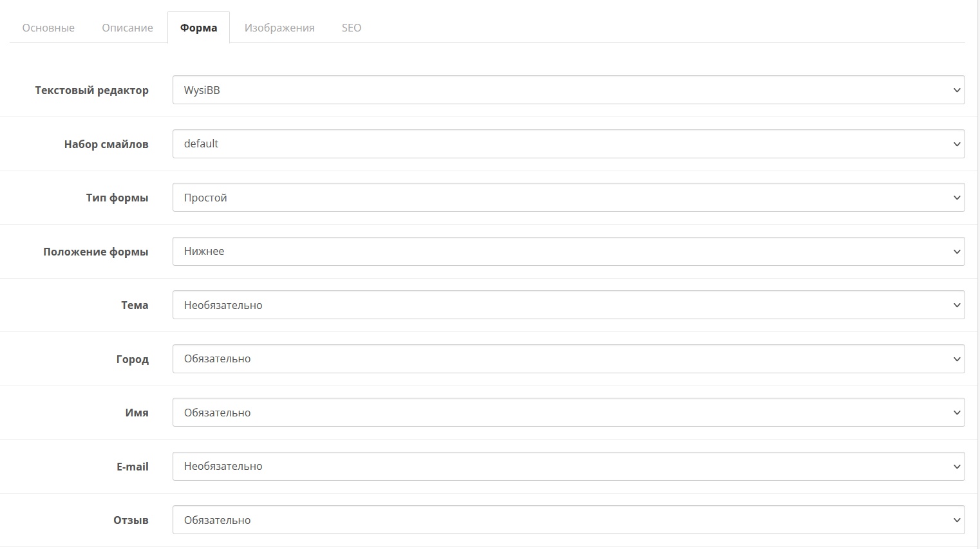Screen dimensions: 980x549
Task: Expand the form position dropdown showing Нижнее
Action: point(568,252)
